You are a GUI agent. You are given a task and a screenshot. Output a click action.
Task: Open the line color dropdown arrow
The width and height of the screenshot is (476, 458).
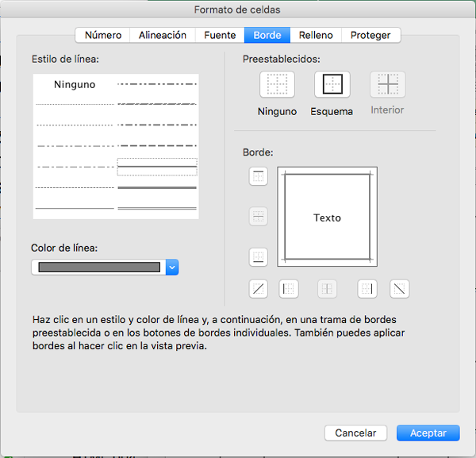[x=172, y=267]
